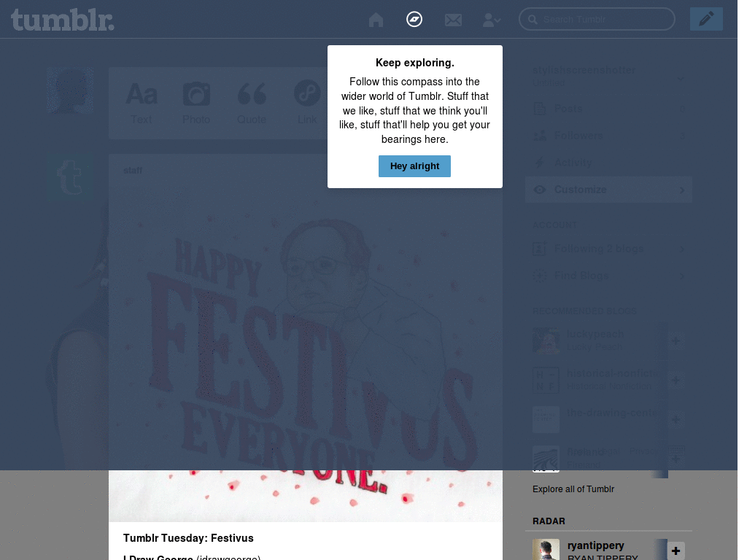Viewport: 747px width, 560px height.
Task: Create a Quote post
Action: click(x=252, y=102)
